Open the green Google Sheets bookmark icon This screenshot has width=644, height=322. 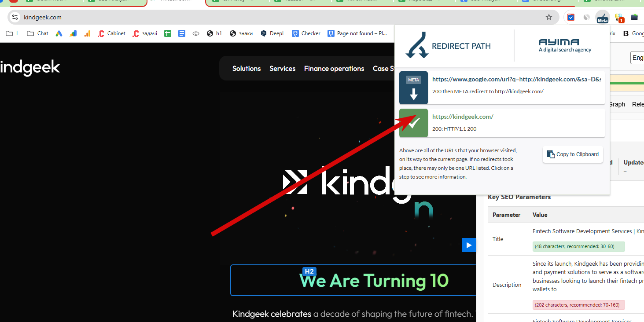168,33
